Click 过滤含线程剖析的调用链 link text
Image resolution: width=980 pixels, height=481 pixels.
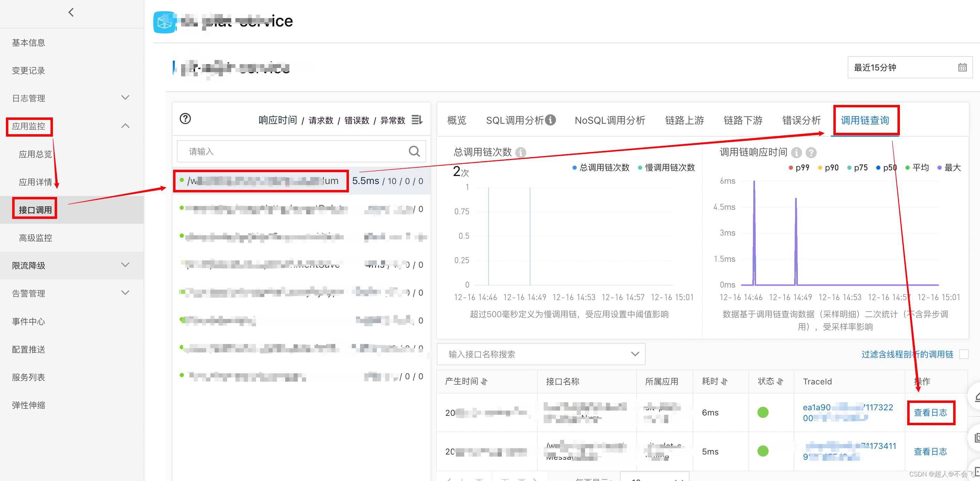(907, 354)
